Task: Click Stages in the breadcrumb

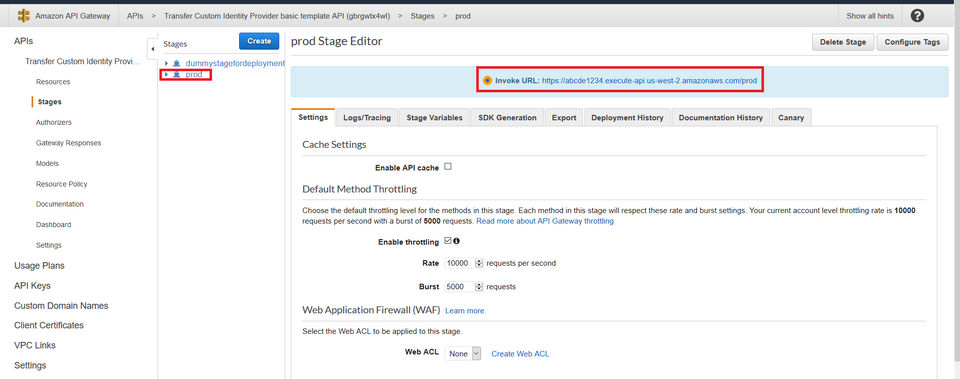Action: click(x=422, y=16)
